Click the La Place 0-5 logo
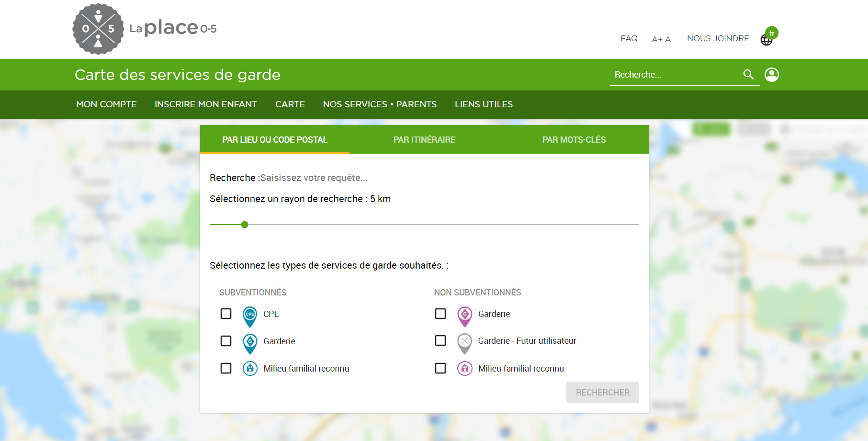This screenshot has height=441, width=868. coord(145,29)
